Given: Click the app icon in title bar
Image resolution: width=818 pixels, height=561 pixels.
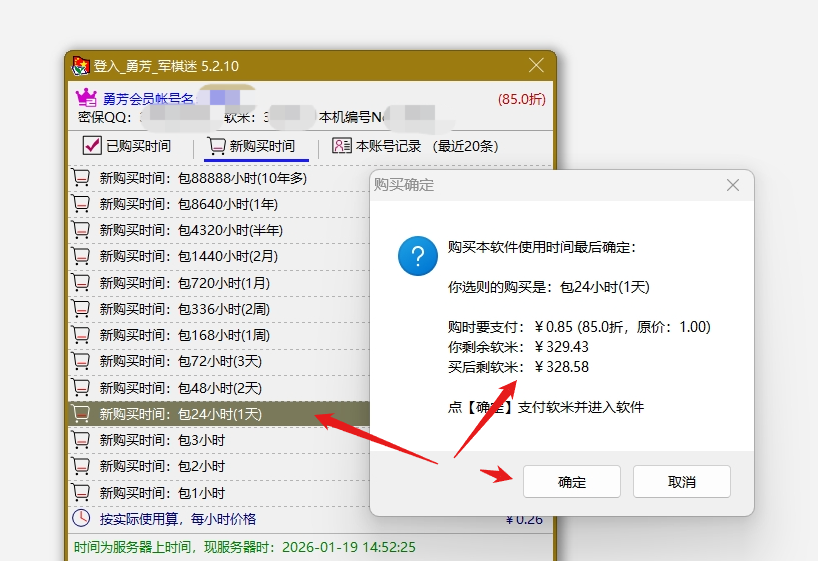Looking at the screenshot, I should 80,66.
